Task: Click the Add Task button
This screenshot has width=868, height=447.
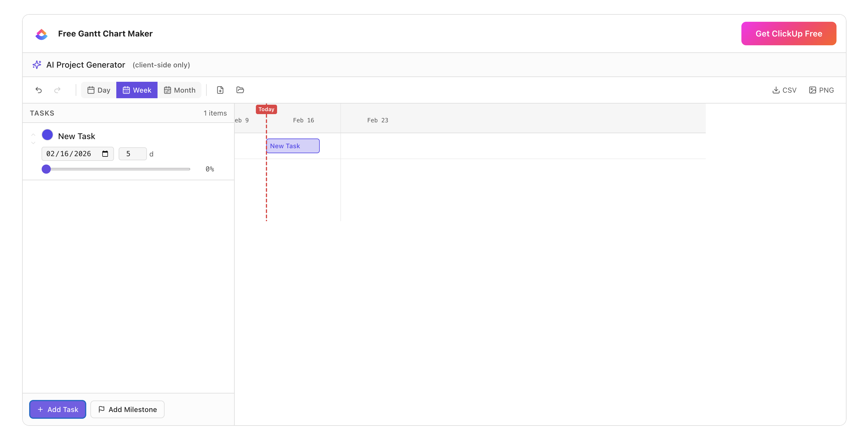Action: (x=57, y=409)
